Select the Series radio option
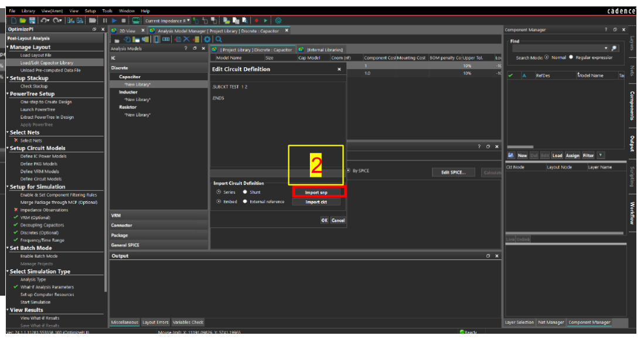Screen dimensions: 644x339 [219, 192]
